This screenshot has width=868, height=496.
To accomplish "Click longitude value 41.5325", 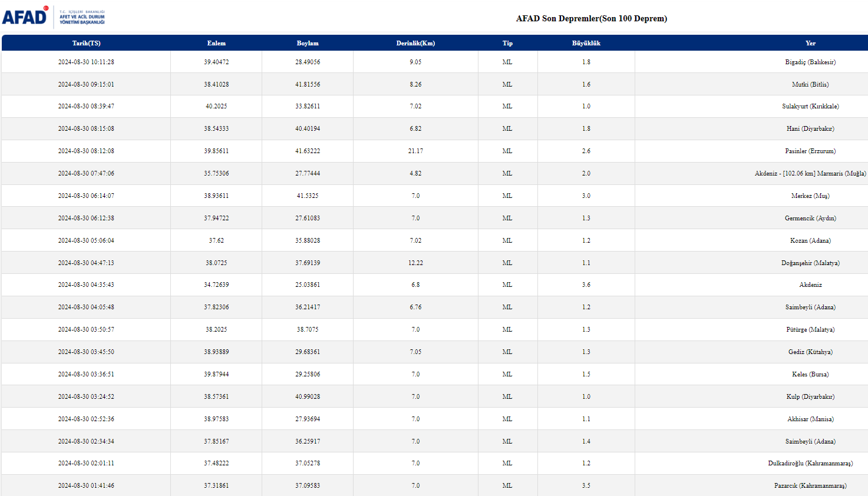I will (308, 196).
